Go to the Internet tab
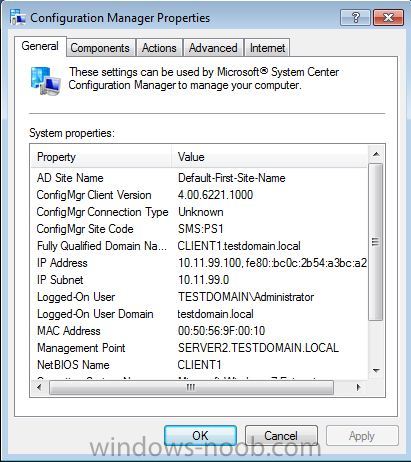411x462 pixels. [x=267, y=48]
